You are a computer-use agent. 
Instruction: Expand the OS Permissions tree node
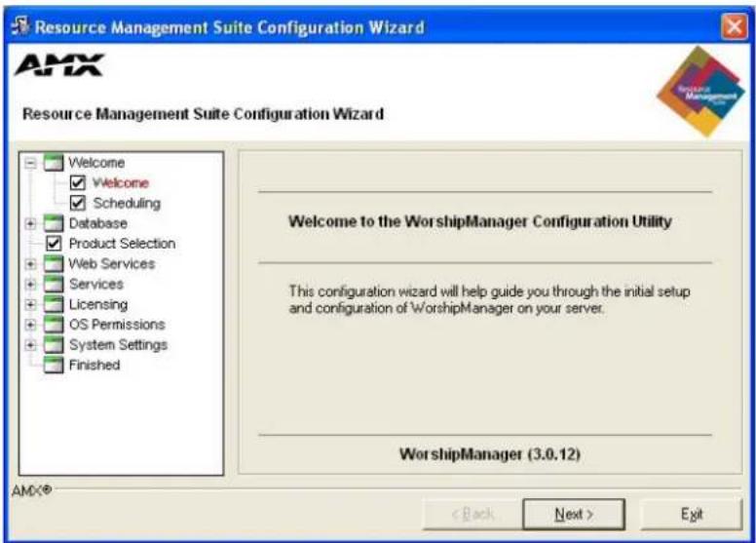(x=30, y=325)
